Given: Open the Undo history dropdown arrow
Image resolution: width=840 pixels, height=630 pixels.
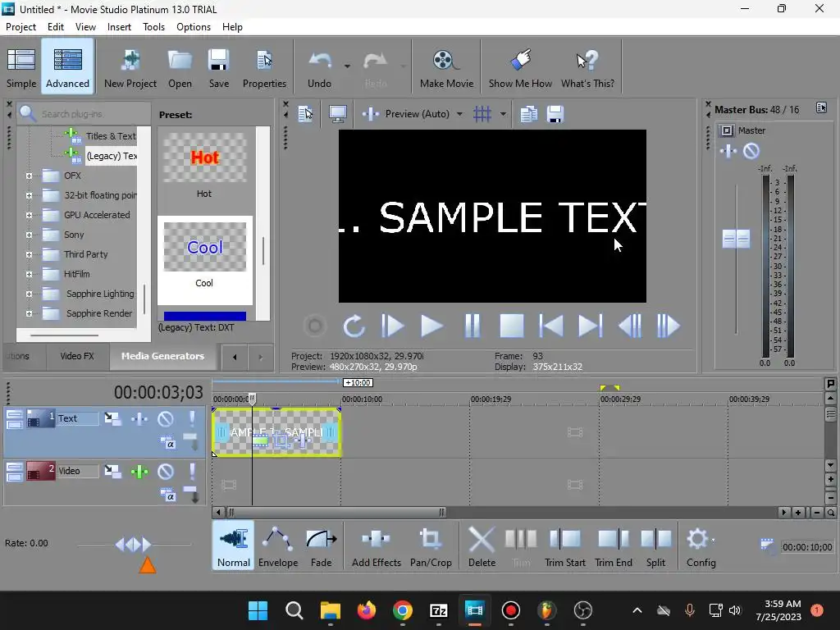Looking at the screenshot, I should point(347,66).
